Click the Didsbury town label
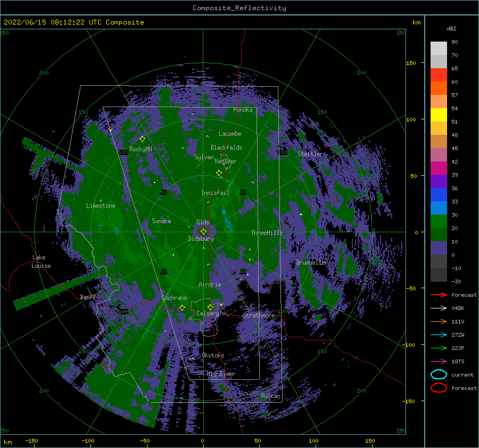This screenshot has height=448, width=479. tap(201, 239)
